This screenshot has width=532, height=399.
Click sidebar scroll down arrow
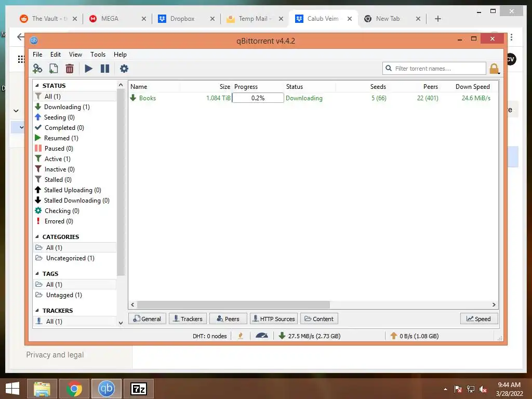coord(121,323)
